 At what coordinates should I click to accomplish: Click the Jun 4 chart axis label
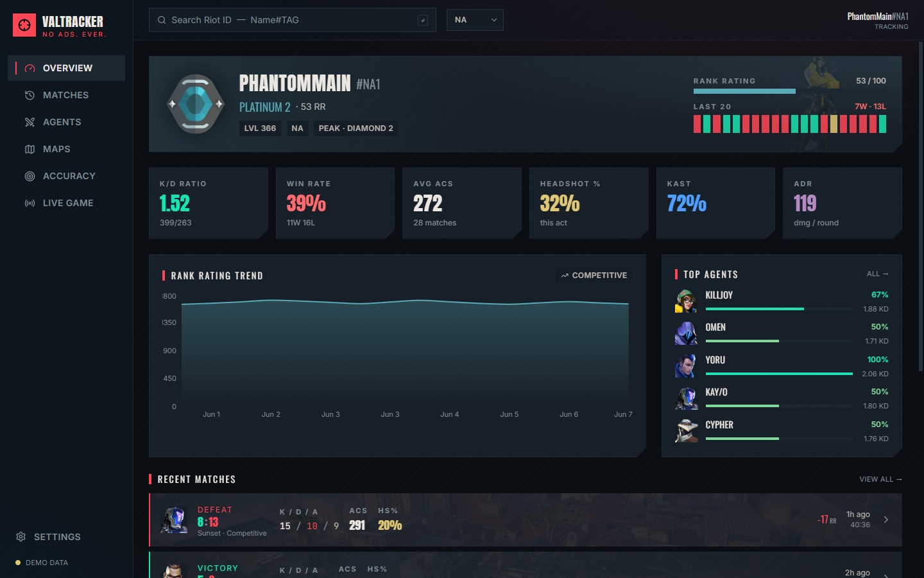pos(449,414)
